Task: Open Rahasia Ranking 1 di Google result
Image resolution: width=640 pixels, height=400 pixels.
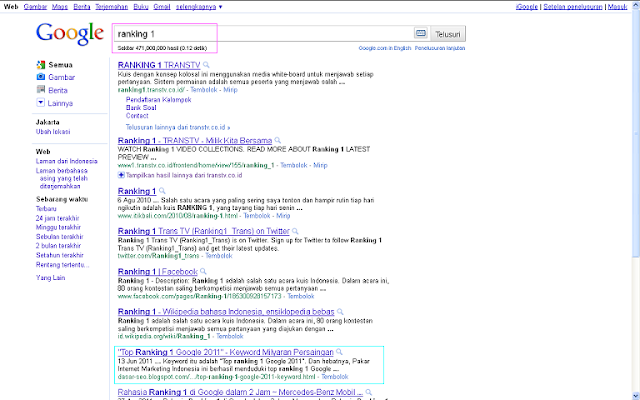Action: pos(240,392)
